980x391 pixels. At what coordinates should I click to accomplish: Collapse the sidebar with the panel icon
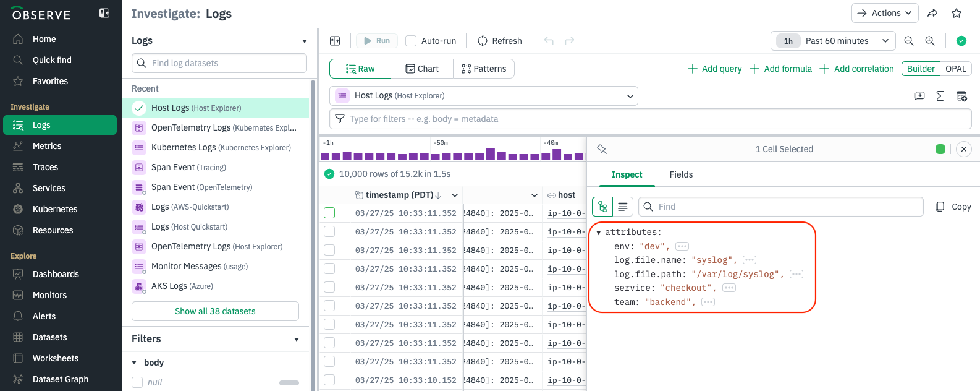104,13
